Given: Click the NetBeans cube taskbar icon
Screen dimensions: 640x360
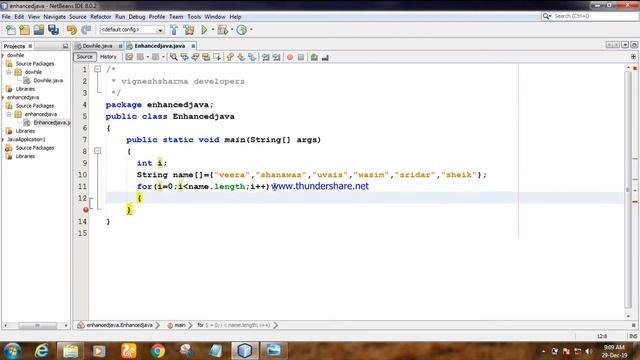Looking at the screenshot, I should pyautogui.click(x=244, y=351).
